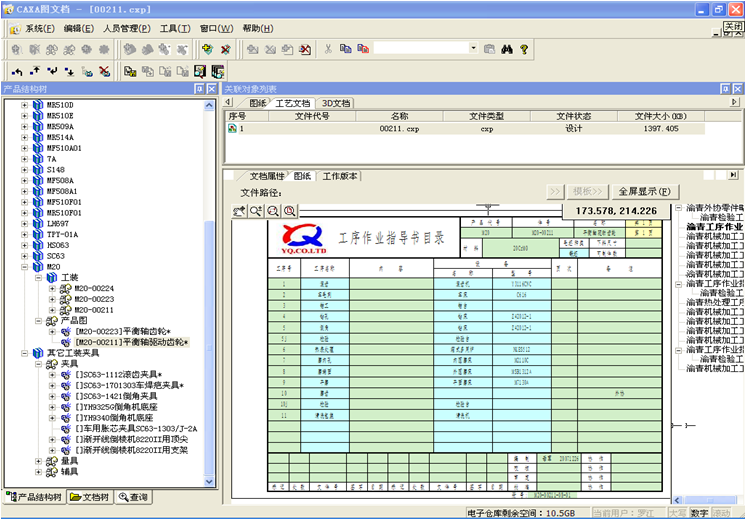Expand the M20-00224 tree node

[x=52, y=288]
